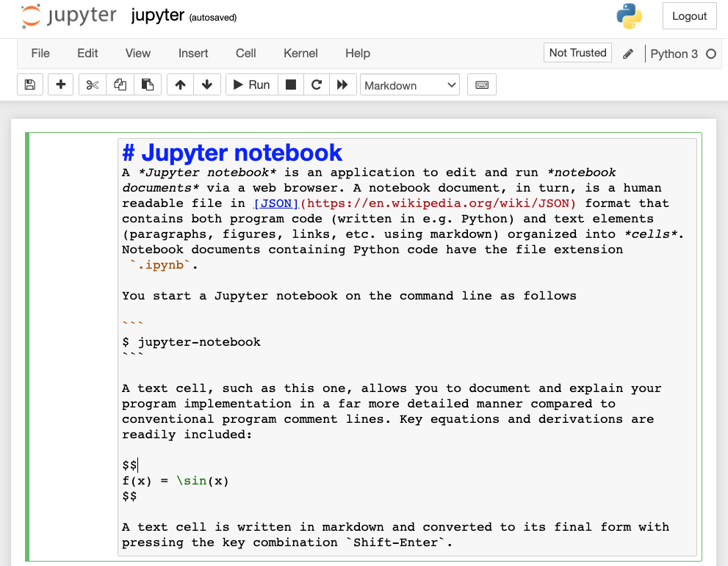Restart the kernel with circular arrow
Screen dimensions: 728x566
(317, 84)
